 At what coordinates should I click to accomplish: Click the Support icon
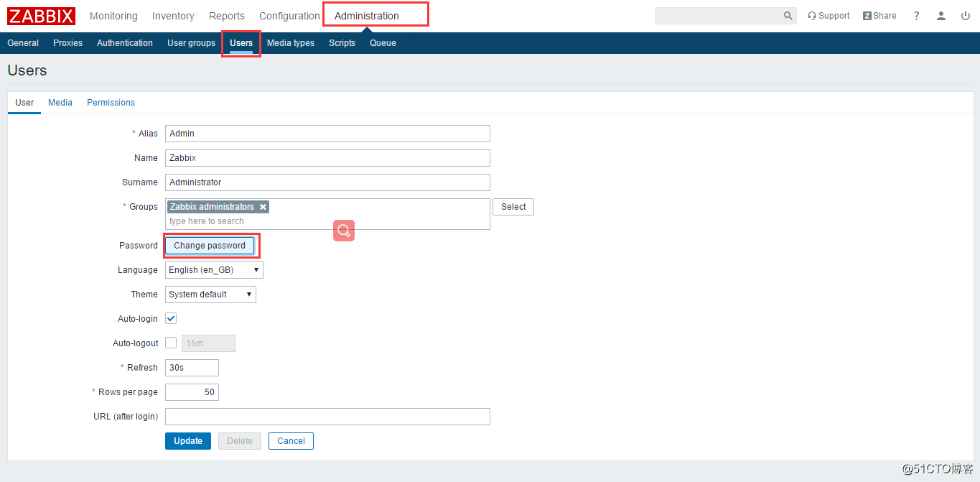pyautogui.click(x=829, y=15)
